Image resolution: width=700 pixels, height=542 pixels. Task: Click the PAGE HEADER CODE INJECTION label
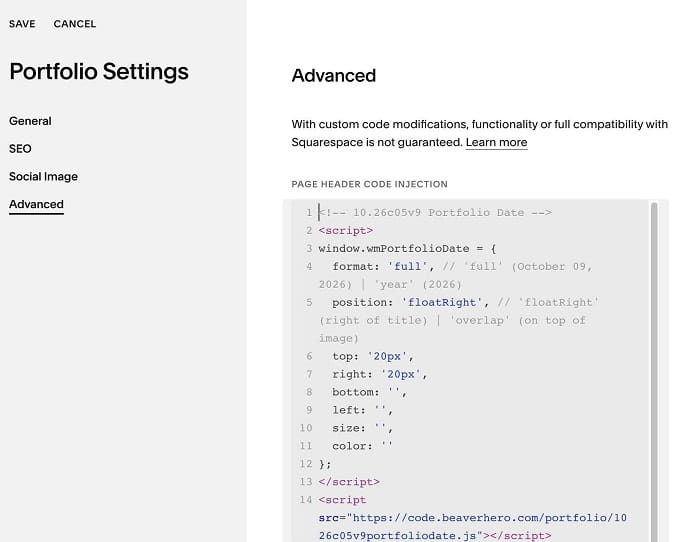369,184
